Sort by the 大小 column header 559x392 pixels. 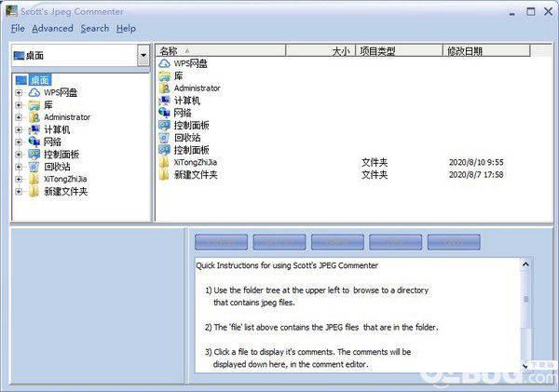(x=320, y=51)
